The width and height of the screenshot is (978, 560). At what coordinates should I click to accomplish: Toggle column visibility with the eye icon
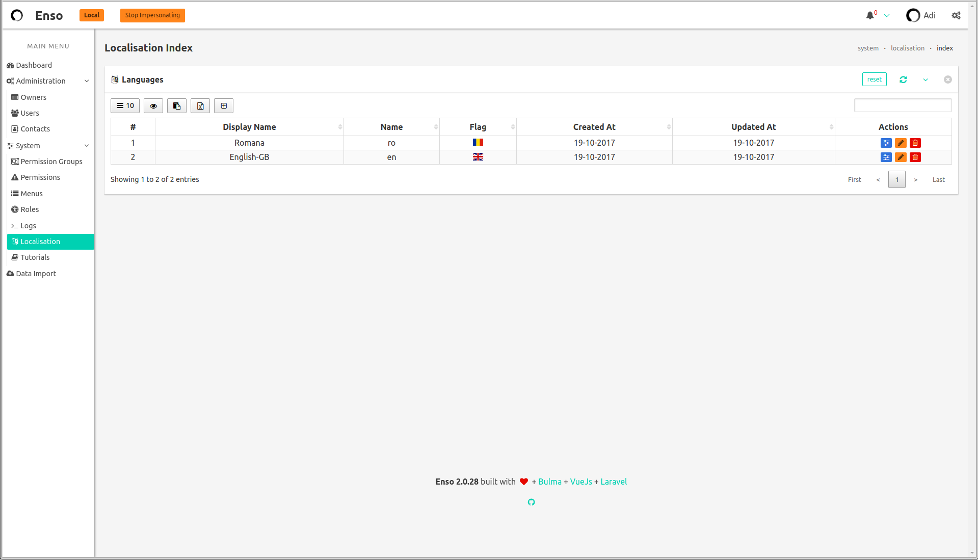[x=153, y=105]
